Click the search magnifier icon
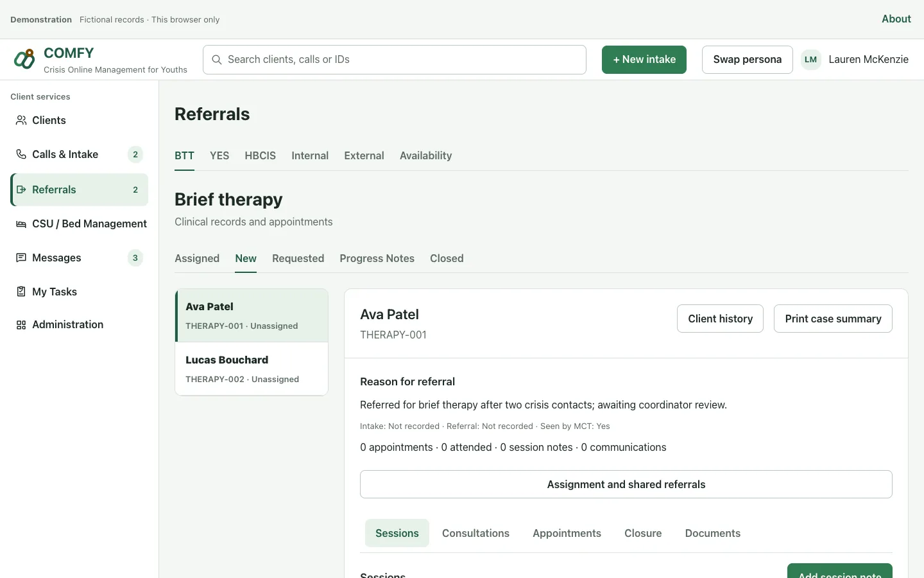The image size is (924, 578). 217,60
